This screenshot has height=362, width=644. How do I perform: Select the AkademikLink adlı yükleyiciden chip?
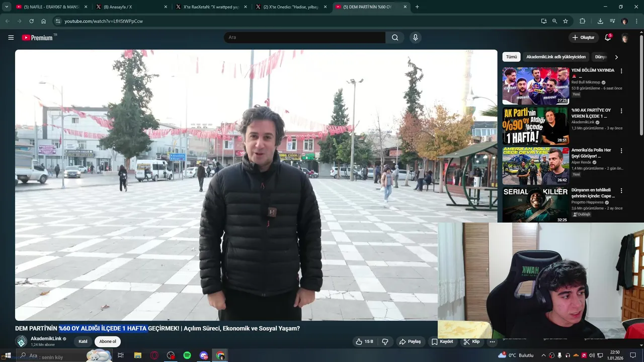tap(556, 57)
